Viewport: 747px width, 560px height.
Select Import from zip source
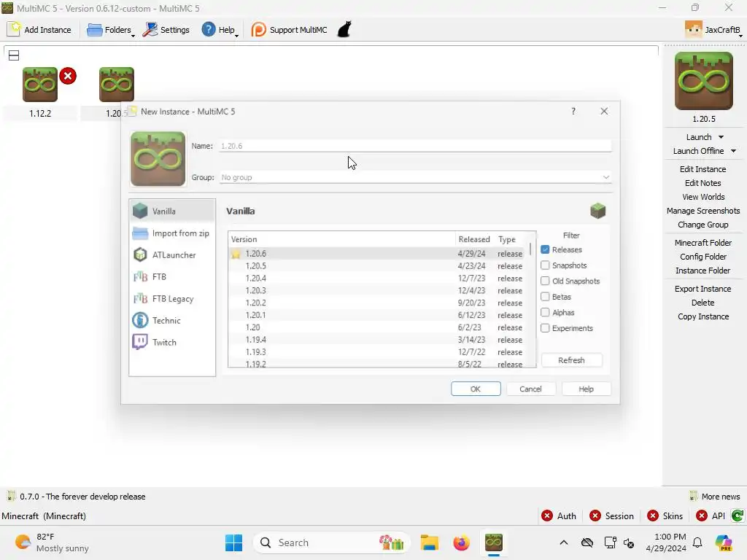pyautogui.click(x=172, y=233)
